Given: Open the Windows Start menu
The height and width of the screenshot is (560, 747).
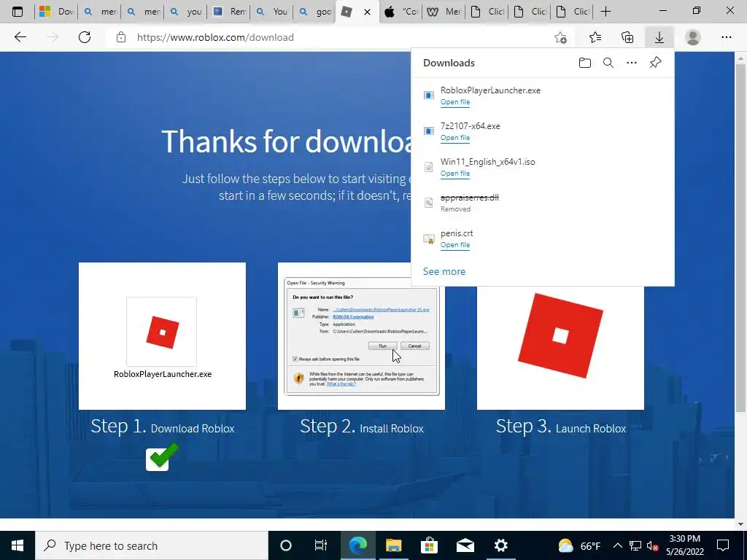Looking at the screenshot, I should click(18, 545).
